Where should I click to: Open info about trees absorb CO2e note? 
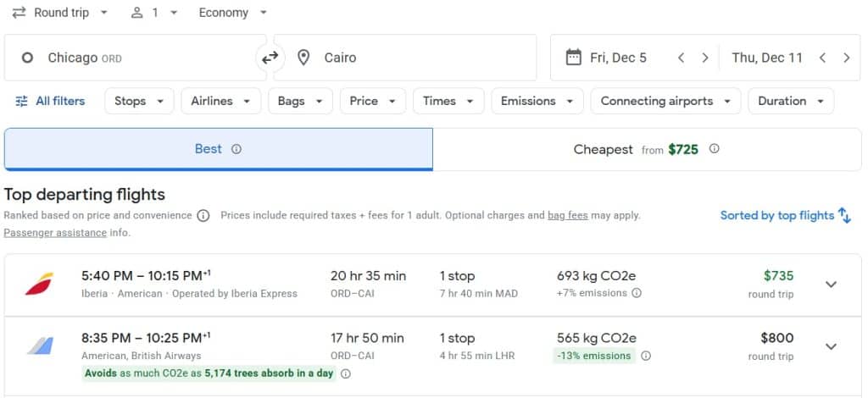click(346, 373)
